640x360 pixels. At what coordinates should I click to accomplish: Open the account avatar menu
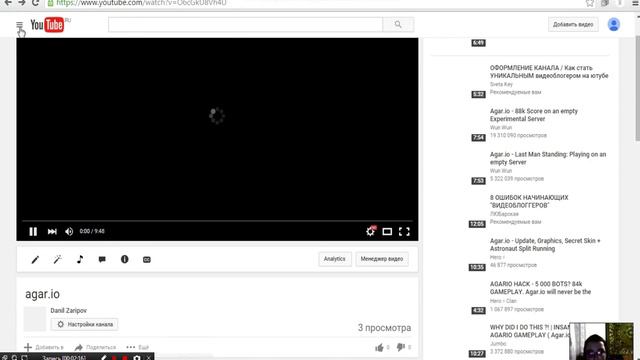pyautogui.click(x=613, y=24)
